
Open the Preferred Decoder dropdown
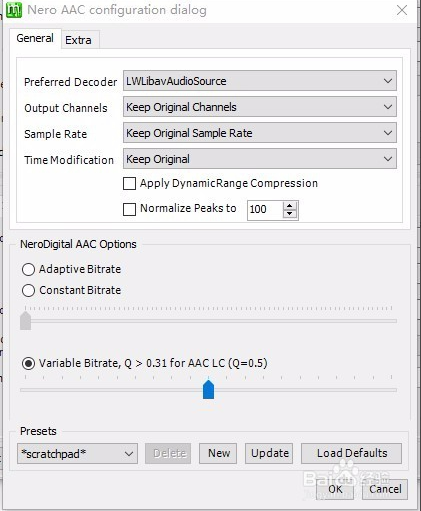click(260, 81)
